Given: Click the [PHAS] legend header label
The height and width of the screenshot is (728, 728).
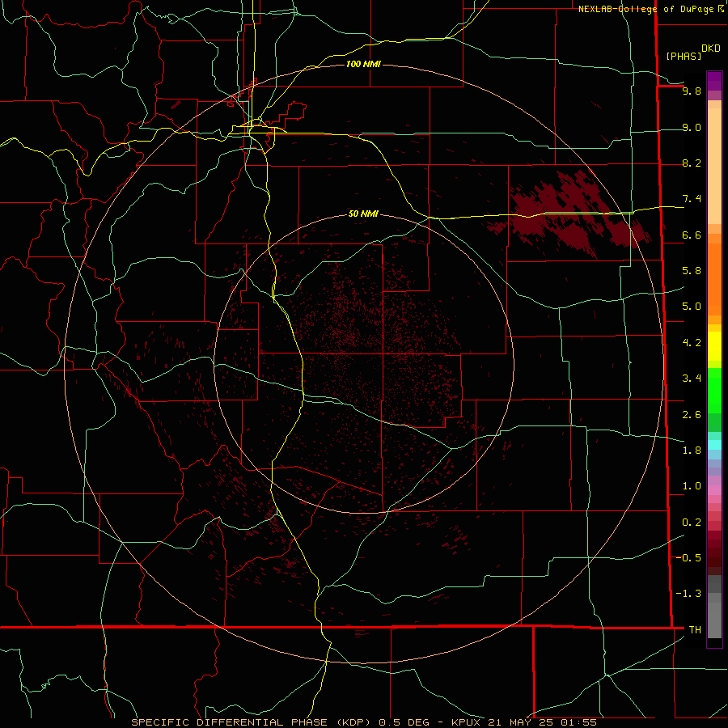Looking at the screenshot, I should click(684, 56).
